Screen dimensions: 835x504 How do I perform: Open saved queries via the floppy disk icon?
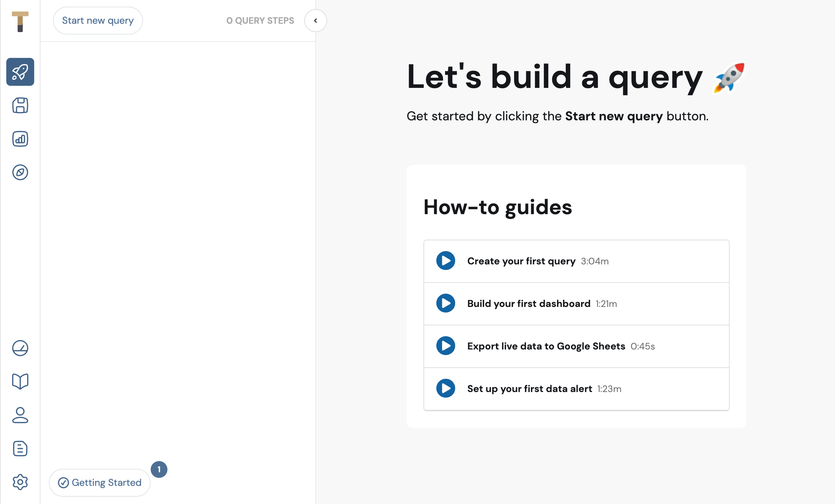(20, 105)
